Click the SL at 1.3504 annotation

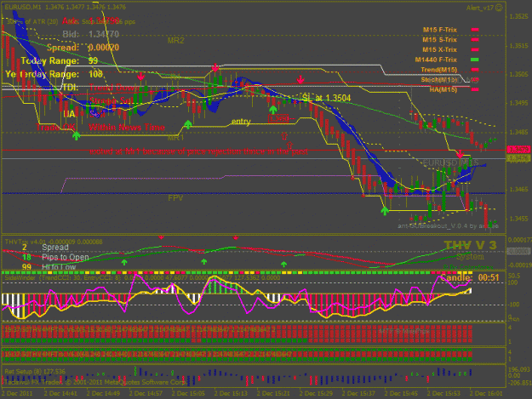tap(326, 99)
